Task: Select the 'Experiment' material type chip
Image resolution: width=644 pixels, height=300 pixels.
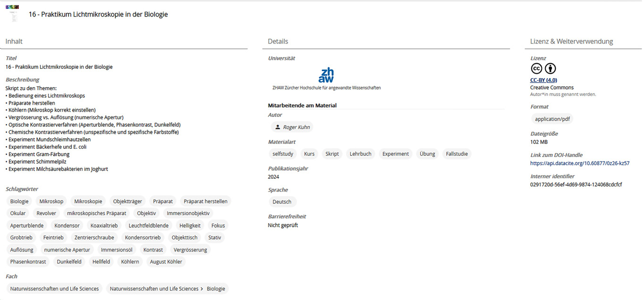Action: pos(395,154)
